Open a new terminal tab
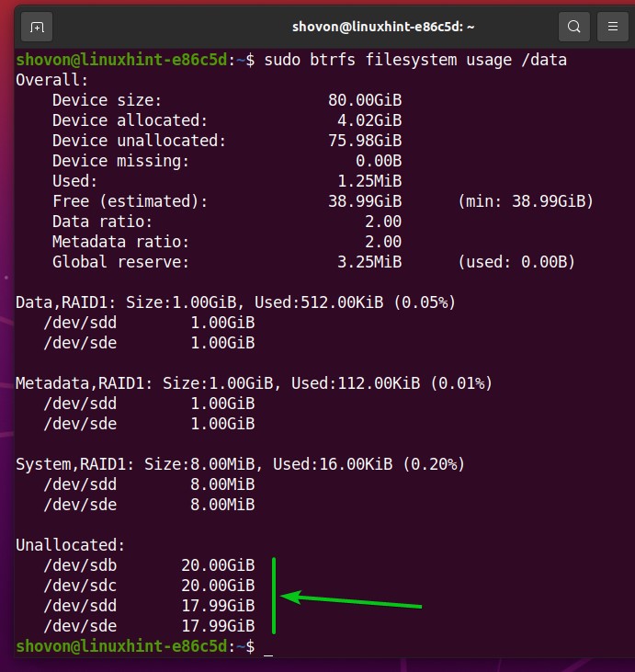Image resolution: width=635 pixels, height=672 pixels. [38, 27]
